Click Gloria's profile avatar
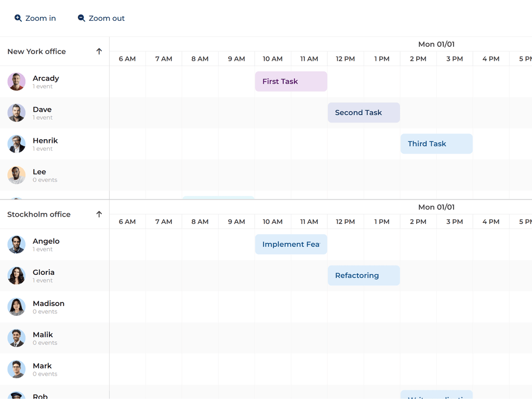The width and height of the screenshot is (532, 399). coord(16,276)
